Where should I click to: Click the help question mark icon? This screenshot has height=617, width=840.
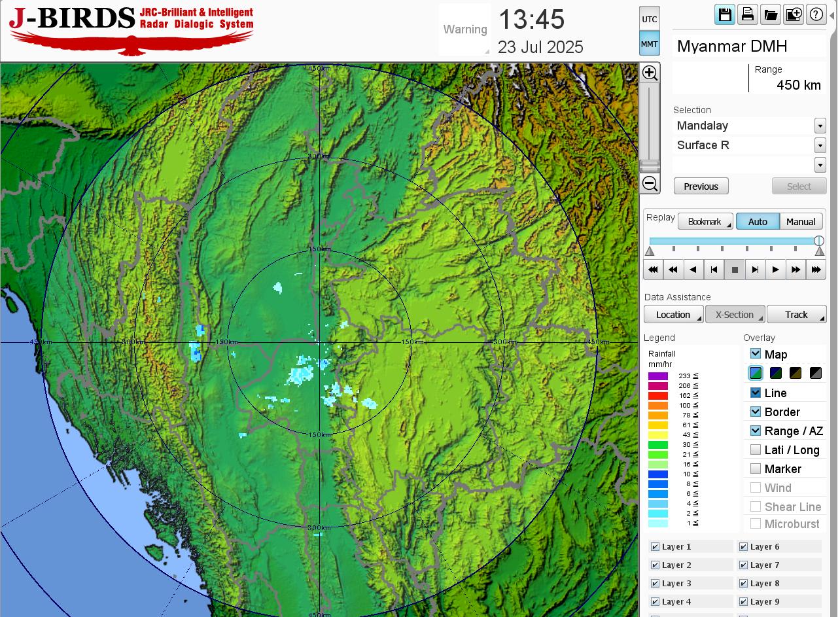pos(816,14)
